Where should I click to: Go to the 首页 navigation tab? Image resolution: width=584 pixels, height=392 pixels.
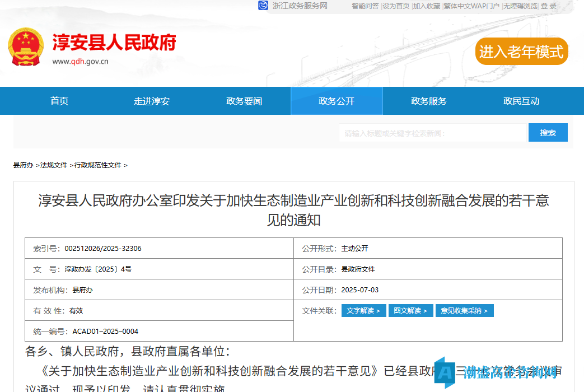tap(59, 101)
